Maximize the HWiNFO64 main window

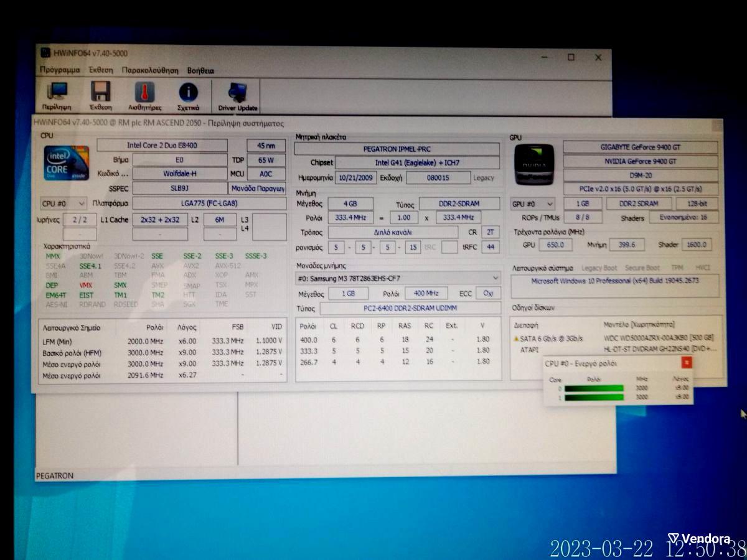pos(571,57)
